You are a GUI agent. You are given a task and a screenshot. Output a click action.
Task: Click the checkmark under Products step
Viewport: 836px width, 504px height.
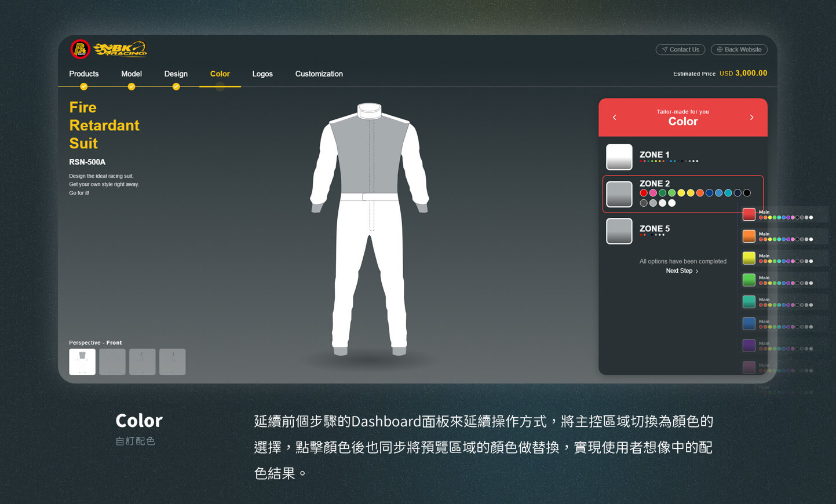pos(84,87)
